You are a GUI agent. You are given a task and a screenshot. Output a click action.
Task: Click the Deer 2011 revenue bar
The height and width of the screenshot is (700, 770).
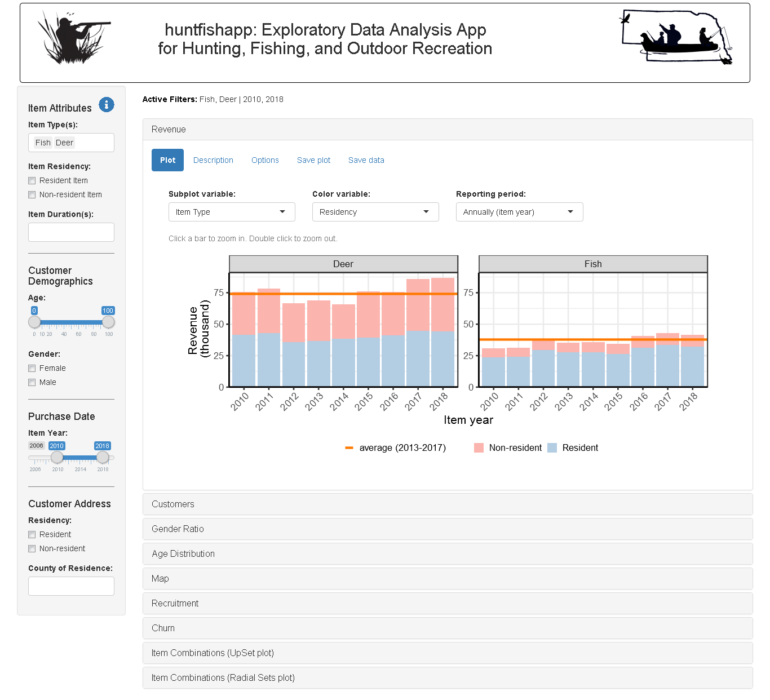(x=269, y=338)
